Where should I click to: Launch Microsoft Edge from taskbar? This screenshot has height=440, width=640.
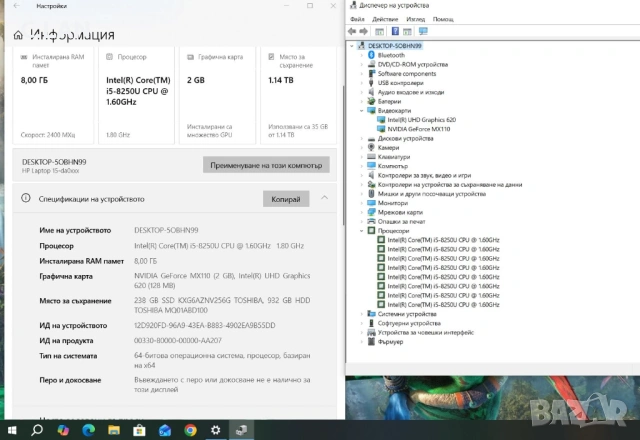89,430
